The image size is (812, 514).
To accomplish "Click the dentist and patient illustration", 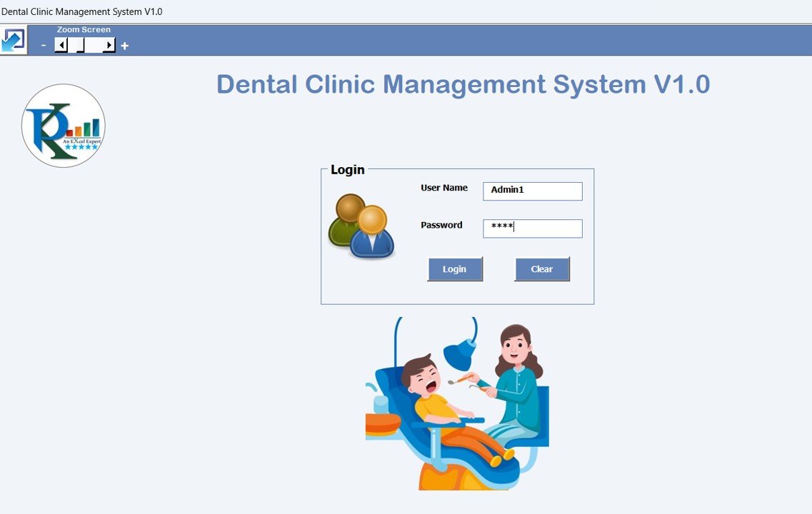I will [x=457, y=403].
